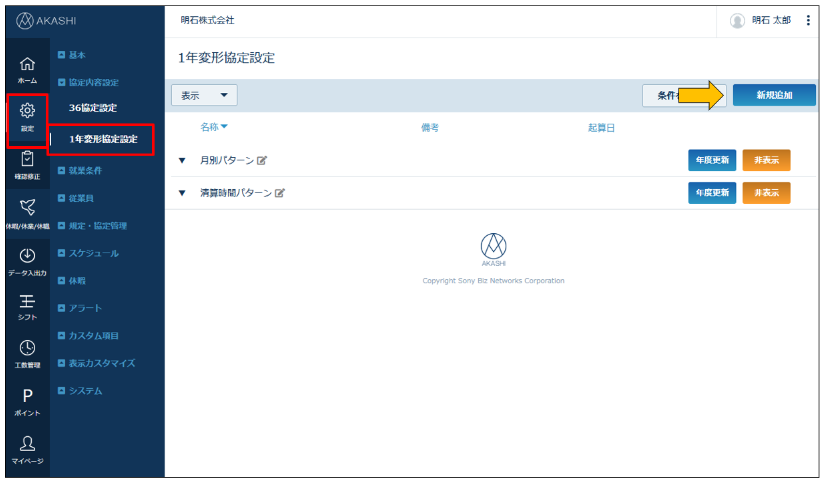The image size is (825, 486).
Task: Expand the 清算時間パターン row triangle
Action: point(182,193)
